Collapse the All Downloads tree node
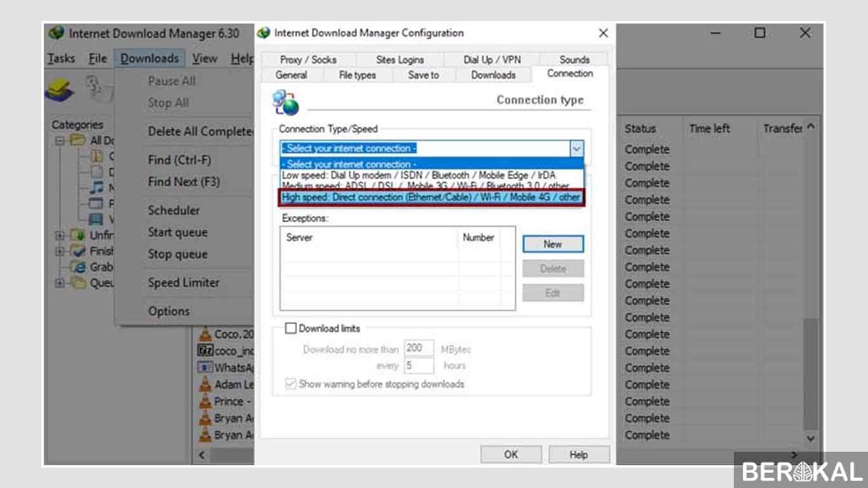 pos(60,140)
